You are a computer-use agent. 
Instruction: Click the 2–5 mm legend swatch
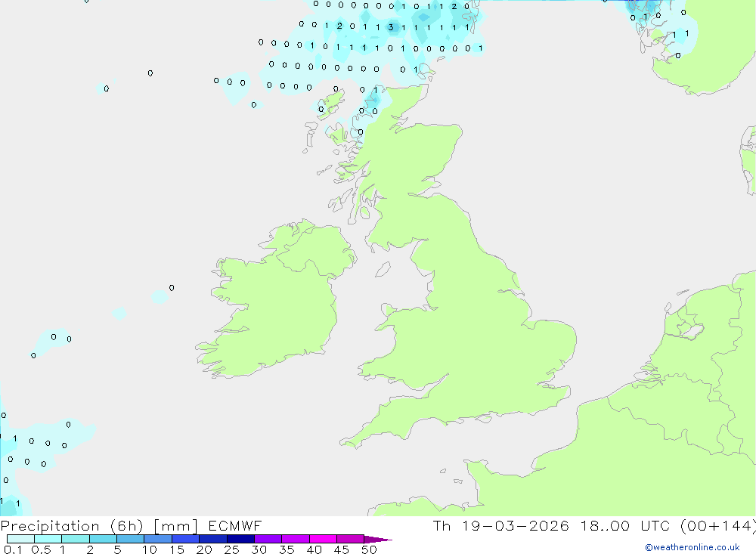103,539
